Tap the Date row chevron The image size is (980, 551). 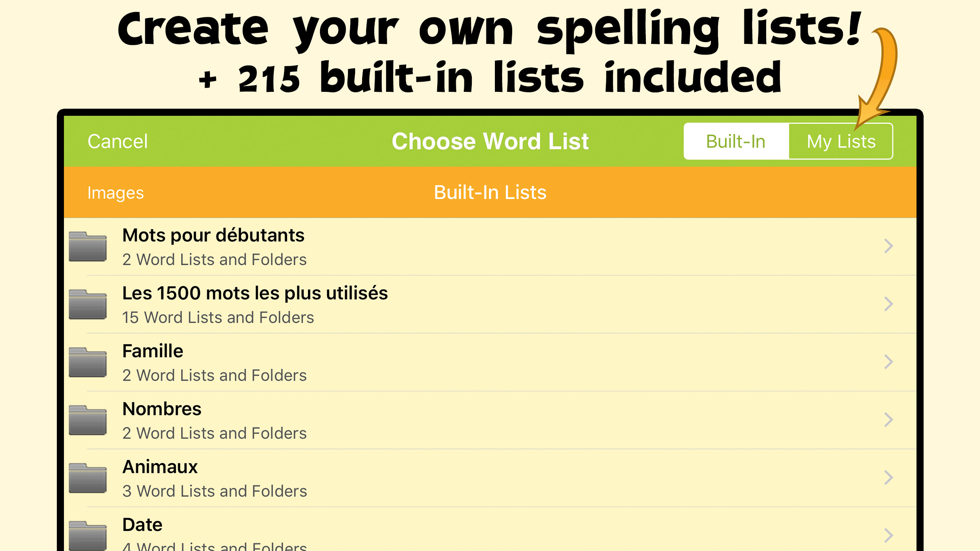(x=888, y=535)
